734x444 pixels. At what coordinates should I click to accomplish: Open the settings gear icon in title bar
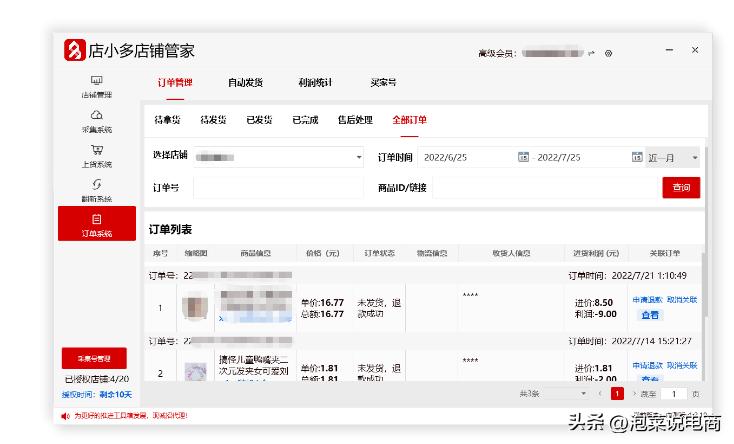(609, 53)
